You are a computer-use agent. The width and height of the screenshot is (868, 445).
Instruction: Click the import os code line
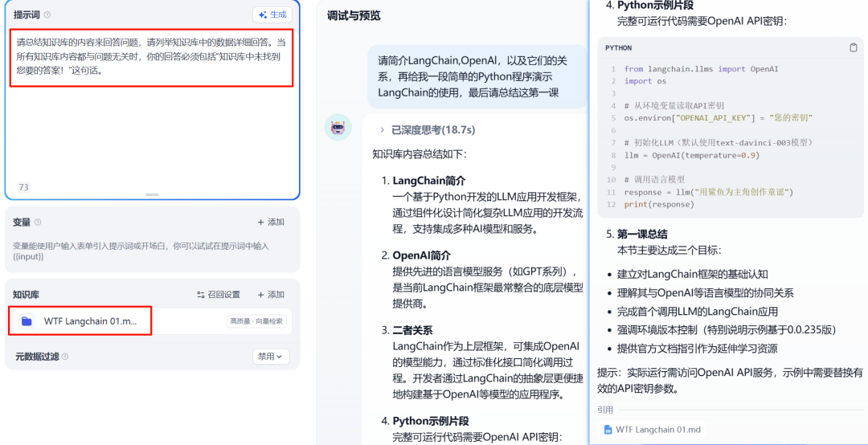[645, 81]
